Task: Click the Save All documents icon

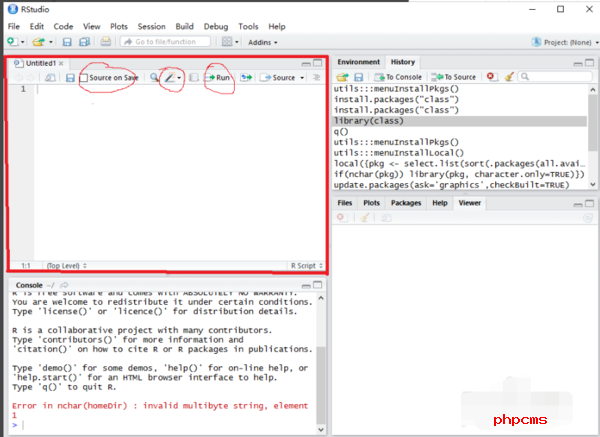Action: pyautogui.click(x=84, y=42)
